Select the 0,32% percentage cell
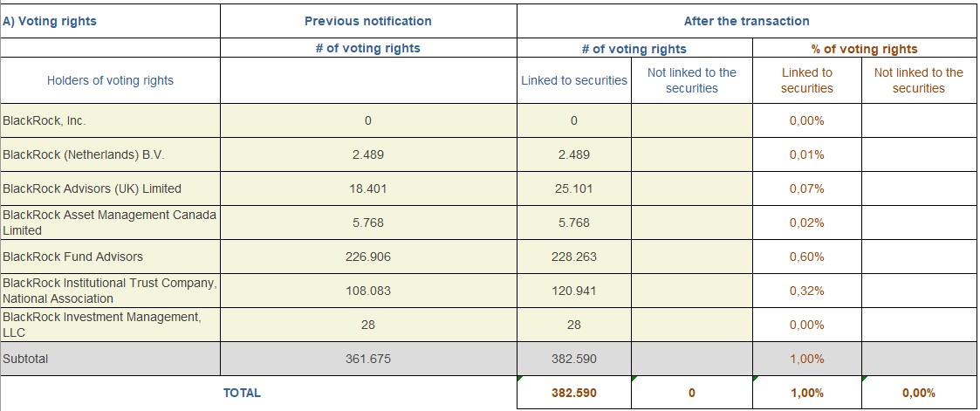This screenshot has width=980, height=411. pyautogui.click(x=806, y=291)
